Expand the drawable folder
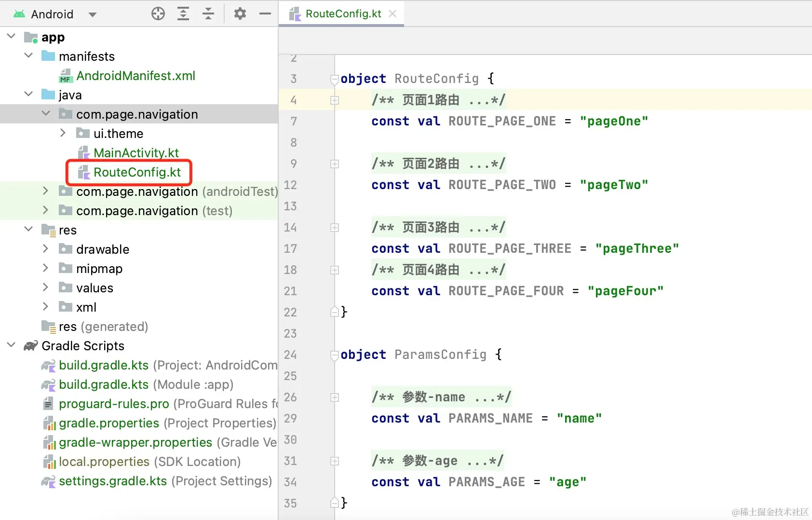 [46, 249]
